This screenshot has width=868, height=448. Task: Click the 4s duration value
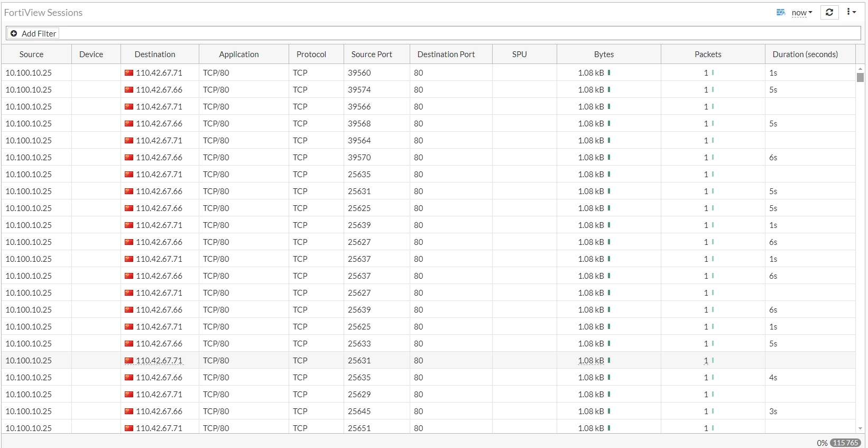[773, 378]
